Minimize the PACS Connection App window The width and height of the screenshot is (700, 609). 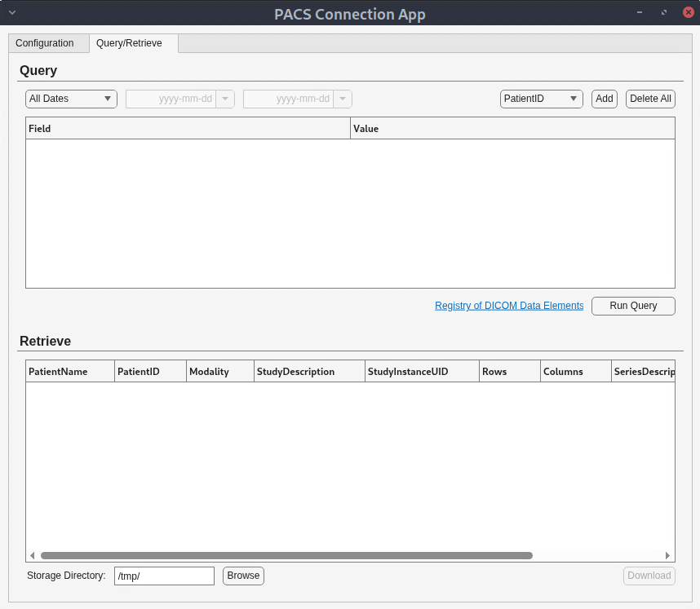pos(640,12)
